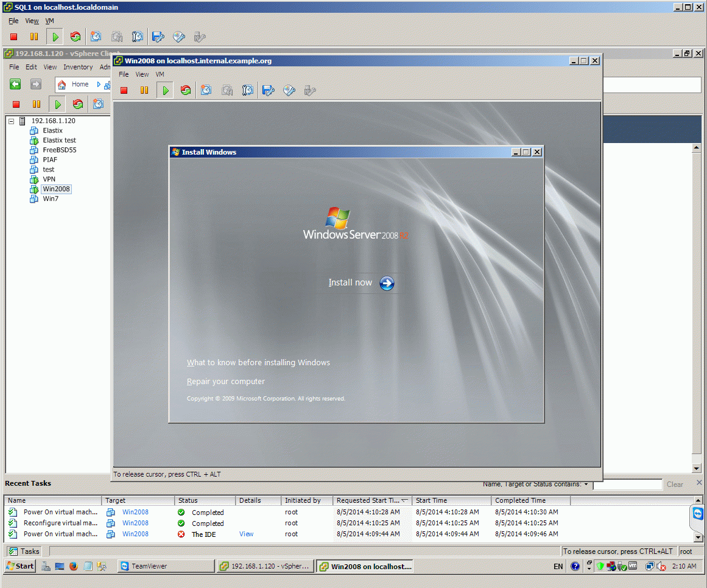The height and width of the screenshot is (588, 707).
Task: Click Clear button next to task filter
Action: (675, 485)
